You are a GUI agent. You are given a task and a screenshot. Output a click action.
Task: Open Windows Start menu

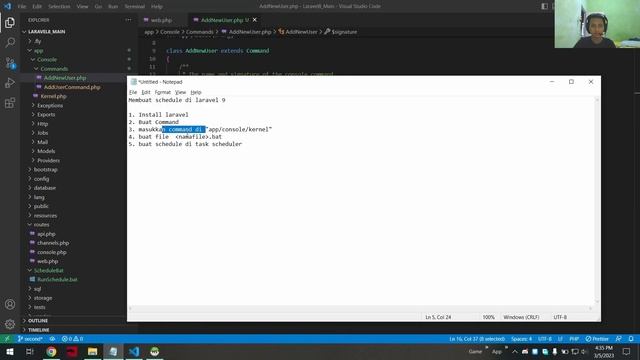point(9,351)
